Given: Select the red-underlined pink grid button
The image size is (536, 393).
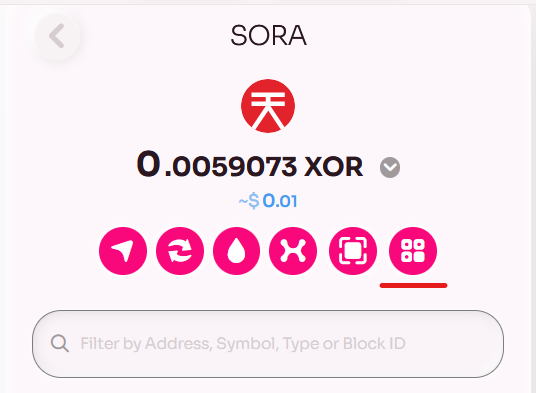Looking at the screenshot, I should [x=413, y=251].
